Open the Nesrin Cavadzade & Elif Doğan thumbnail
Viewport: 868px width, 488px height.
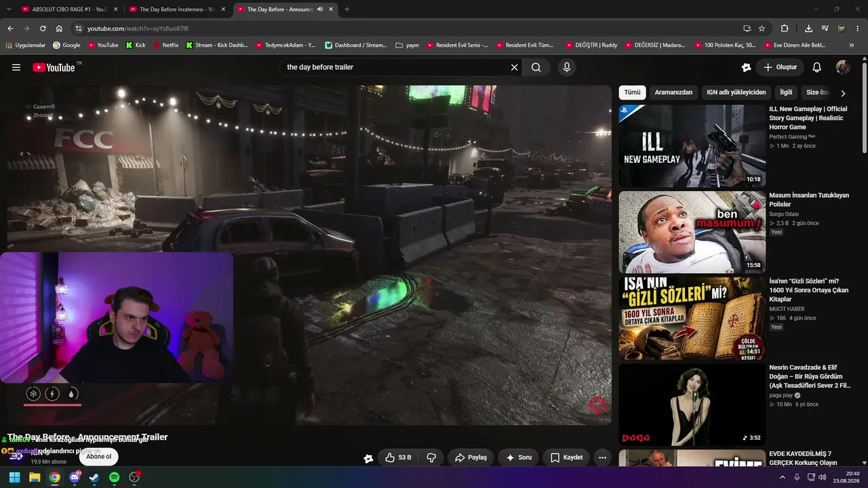(x=692, y=405)
